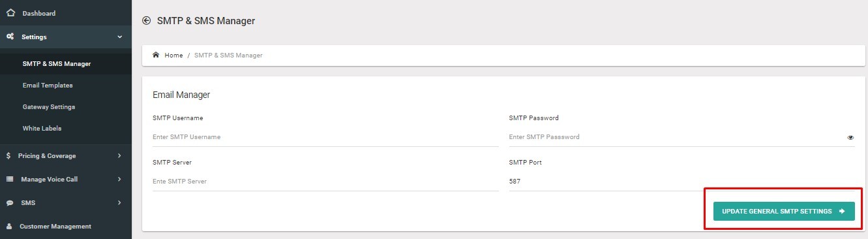Expand the Manage Voice Call submenu
This screenshot has width=868, height=239.
pyautogui.click(x=119, y=179)
